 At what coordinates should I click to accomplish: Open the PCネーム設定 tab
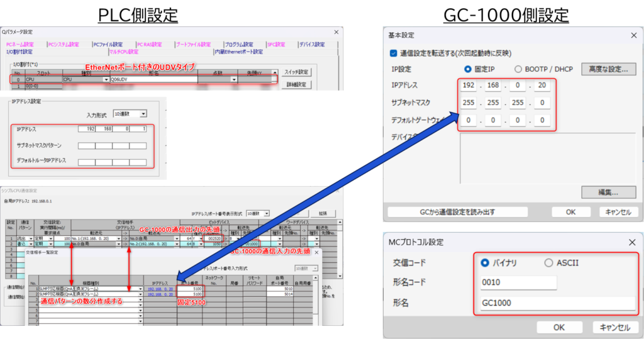click(19, 45)
